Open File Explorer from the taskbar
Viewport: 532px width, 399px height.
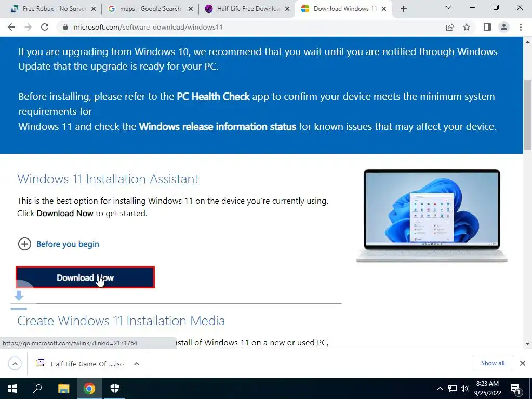[x=63, y=389]
